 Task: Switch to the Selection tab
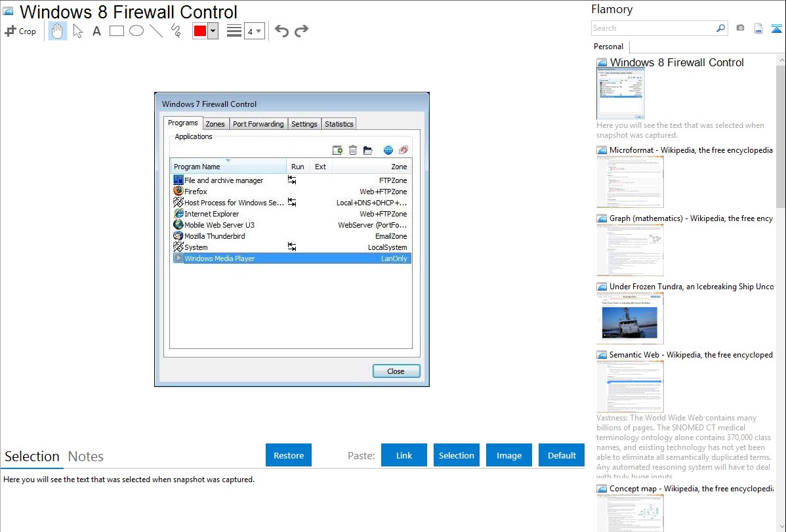(32, 457)
